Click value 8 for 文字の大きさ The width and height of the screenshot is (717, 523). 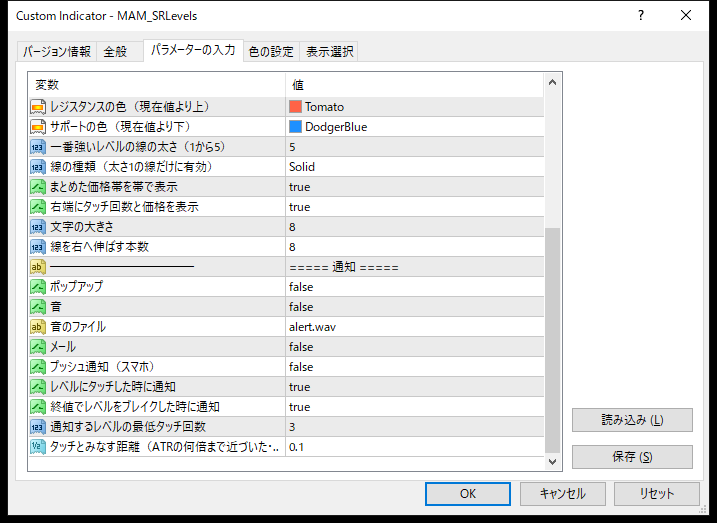click(x=415, y=227)
